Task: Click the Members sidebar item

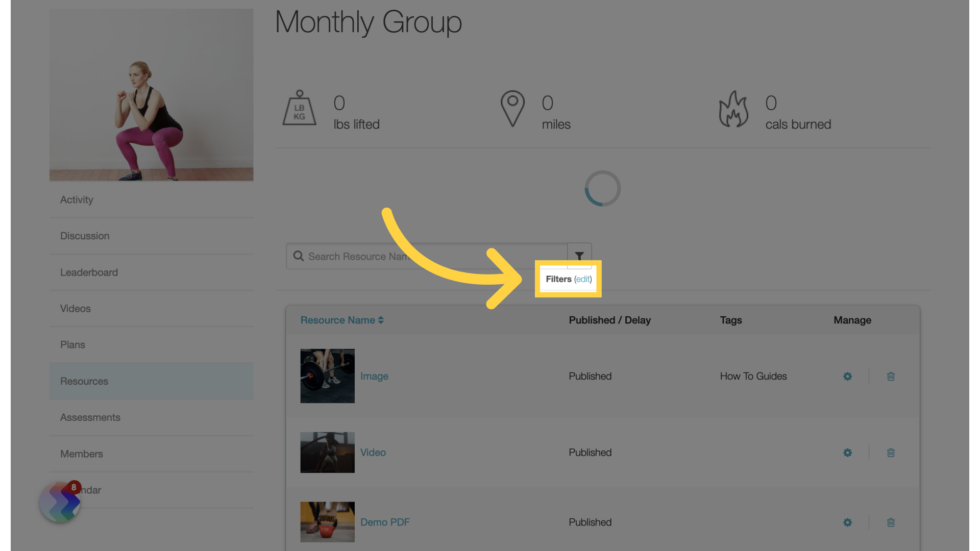Action: coord(82,454)
